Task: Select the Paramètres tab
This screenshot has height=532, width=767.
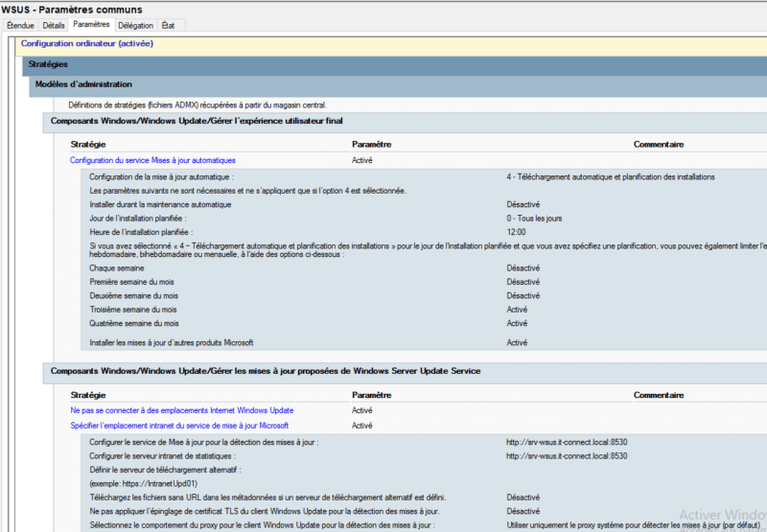Action: 91,24
